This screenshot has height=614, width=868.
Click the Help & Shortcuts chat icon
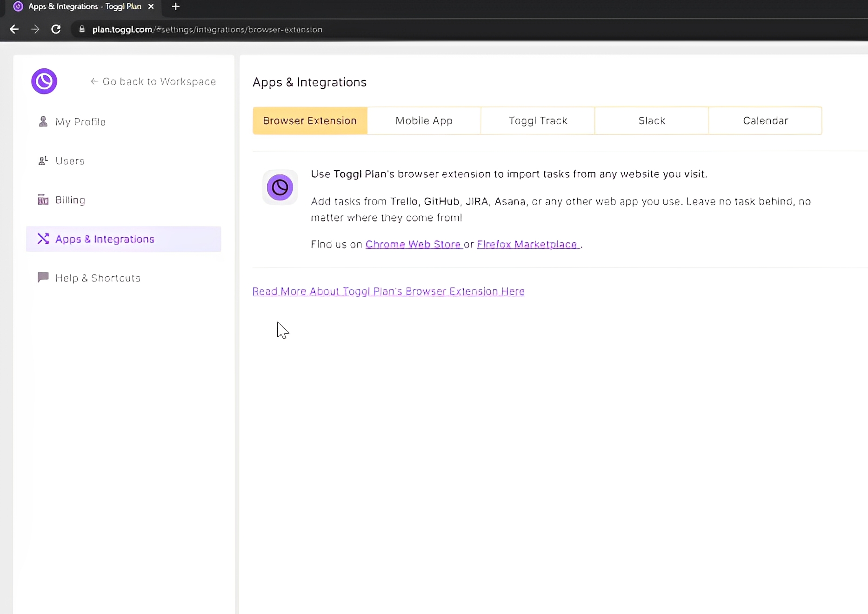43,278
